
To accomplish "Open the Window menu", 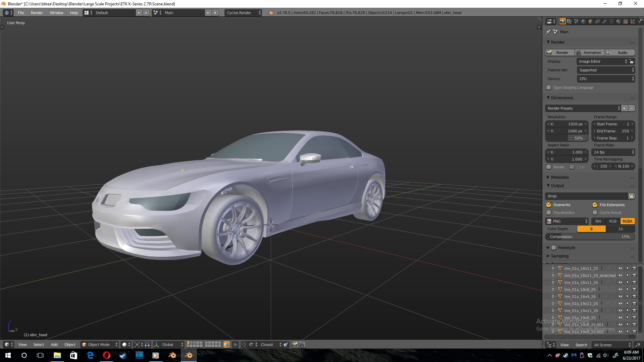I will click(x=56, y=13).
